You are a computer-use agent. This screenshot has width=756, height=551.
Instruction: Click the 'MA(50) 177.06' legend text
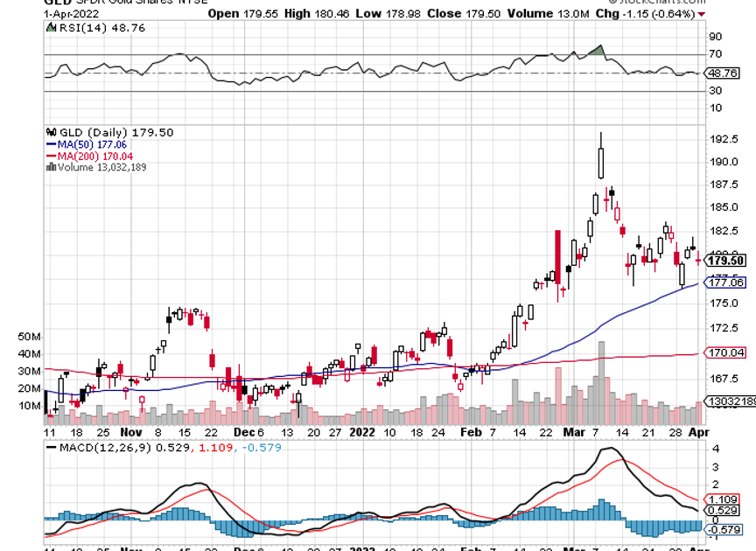[92, 144]
